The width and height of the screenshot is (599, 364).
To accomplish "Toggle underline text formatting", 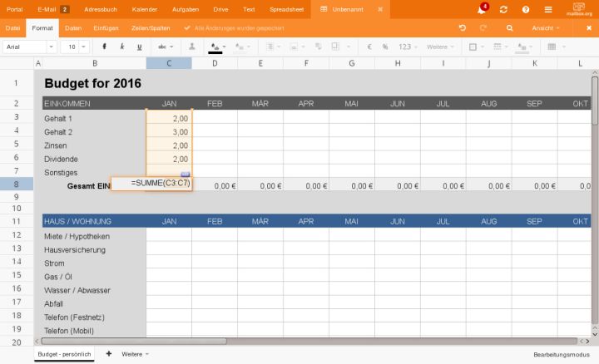I will pos(139,47).
